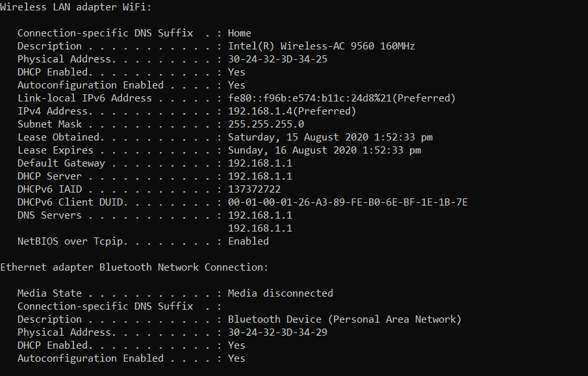Screen dimensions: 588x376
Task: Click the Media disconnected status text
Action: click(281, 293)
